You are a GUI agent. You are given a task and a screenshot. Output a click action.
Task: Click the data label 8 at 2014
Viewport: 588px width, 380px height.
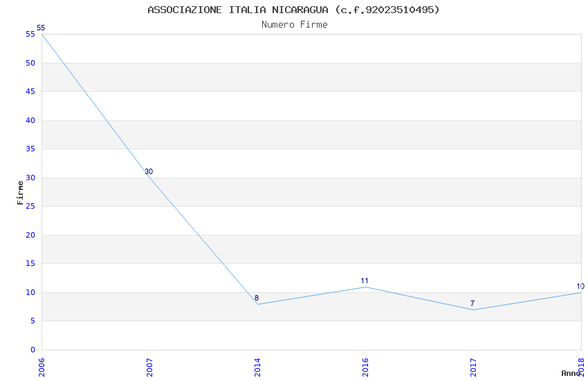tap(257, 298)
